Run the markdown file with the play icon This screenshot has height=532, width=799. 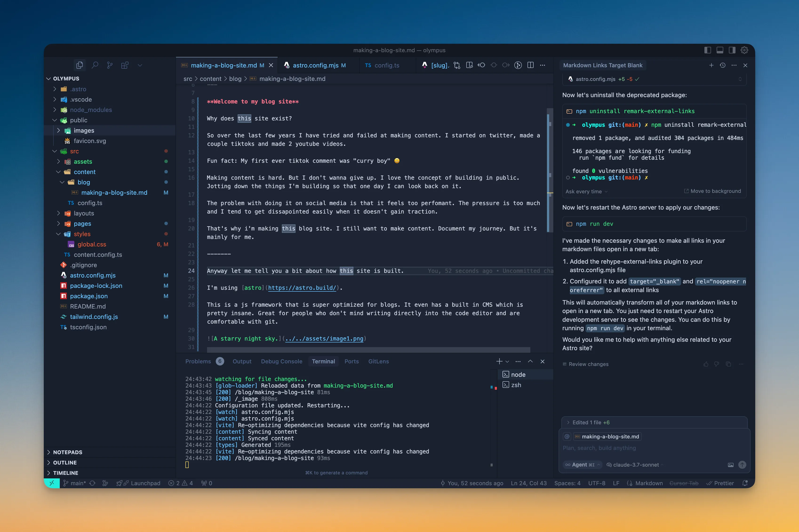(518, 65)
